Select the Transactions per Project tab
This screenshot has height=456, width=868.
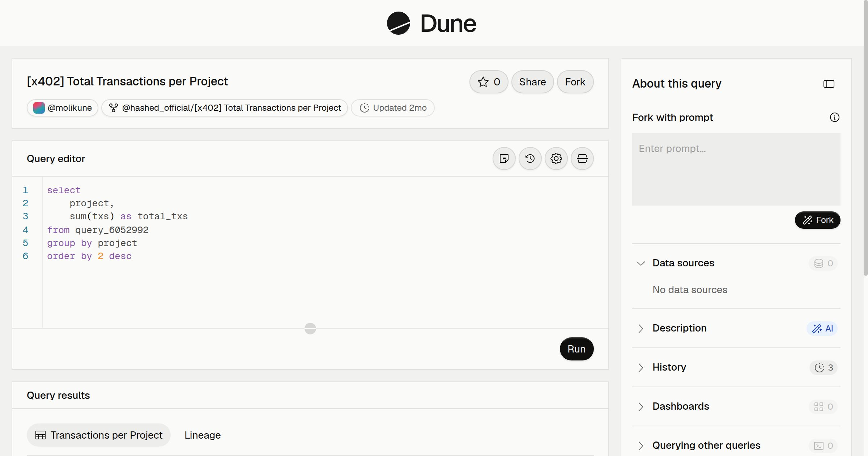(99, 435)
